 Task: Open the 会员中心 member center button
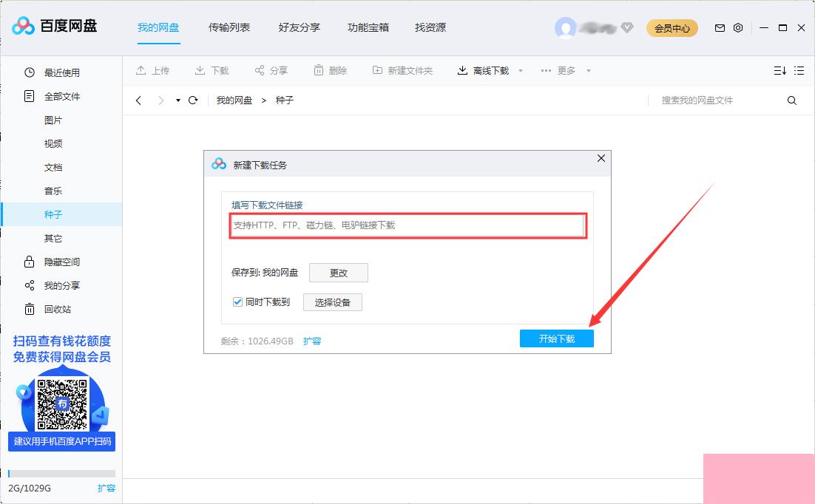672,28
